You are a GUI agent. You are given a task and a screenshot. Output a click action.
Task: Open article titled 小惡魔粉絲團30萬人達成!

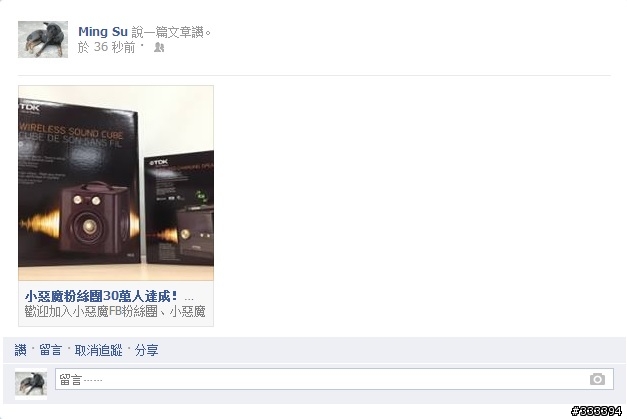[x=101, y=296]
